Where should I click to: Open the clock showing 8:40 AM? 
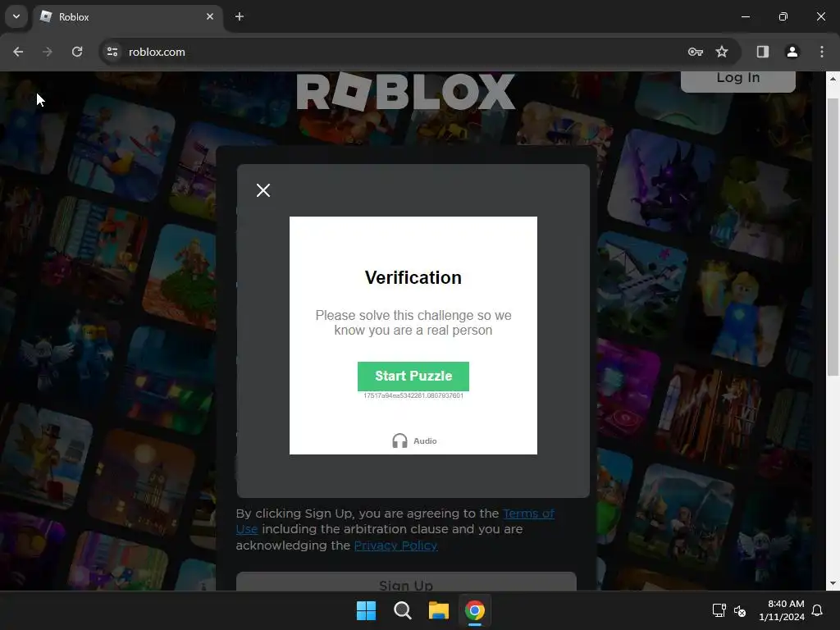click(782, 610)
